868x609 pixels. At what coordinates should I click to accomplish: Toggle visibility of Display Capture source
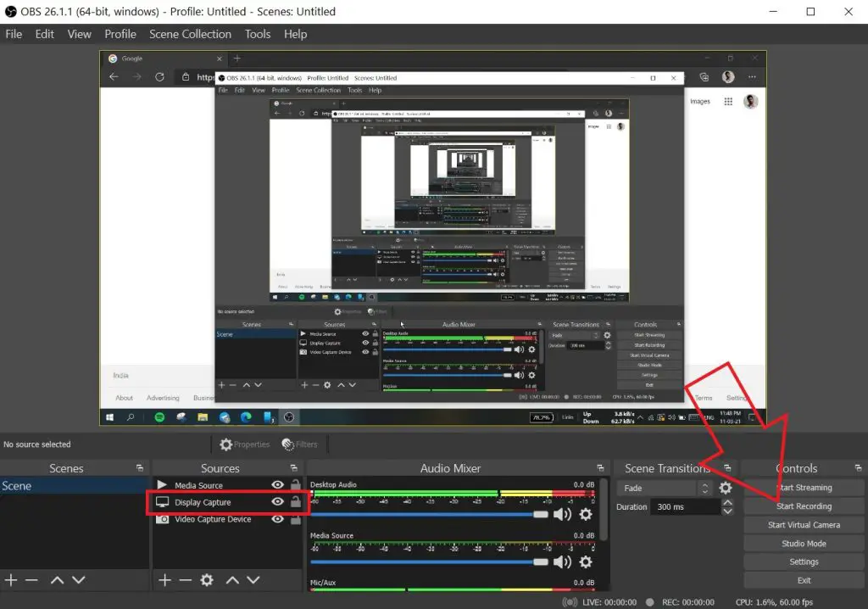275,502
